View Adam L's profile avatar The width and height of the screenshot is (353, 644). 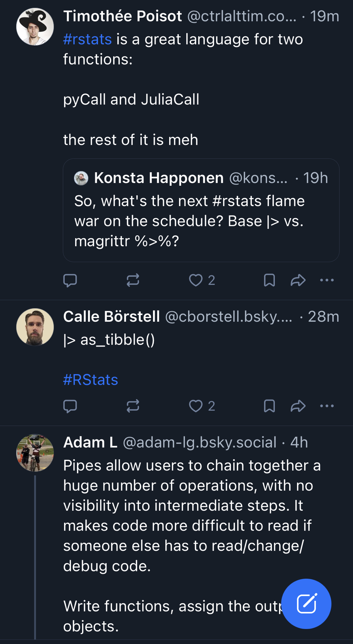pyautogui.click(x=35, y=453)
